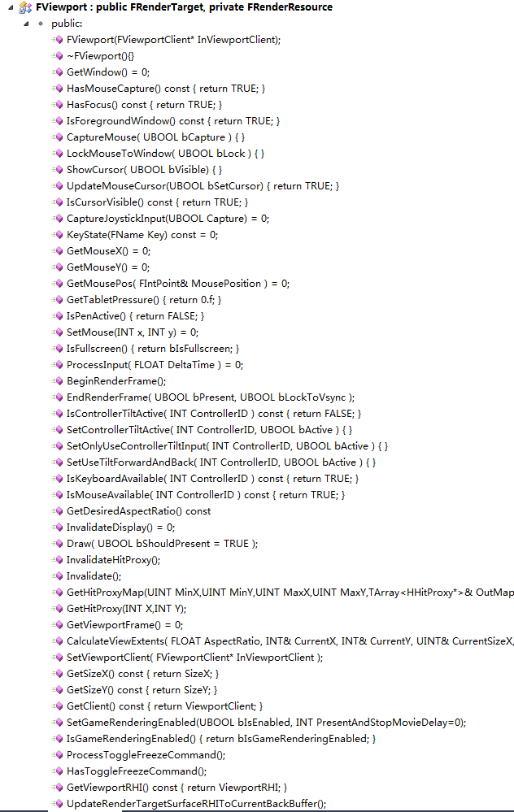This screenshot has height=812, width=514.
Task: Click the method icon beside IsCursorVisible()
Action: click(x=57, y=202)
